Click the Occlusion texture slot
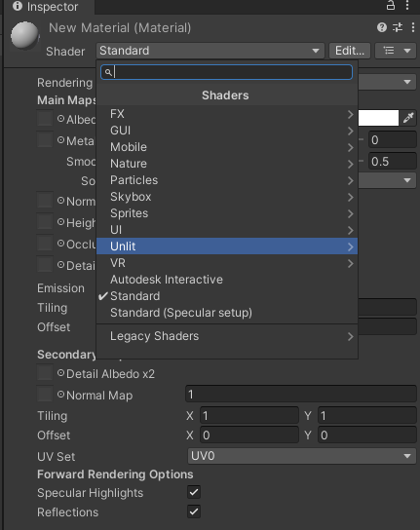This screenshot has height=530, width=420. tap(45, 243)
